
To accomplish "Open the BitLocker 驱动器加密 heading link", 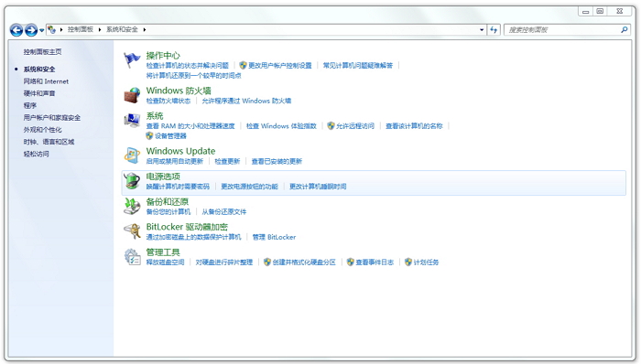I will (x=187, y=227).
